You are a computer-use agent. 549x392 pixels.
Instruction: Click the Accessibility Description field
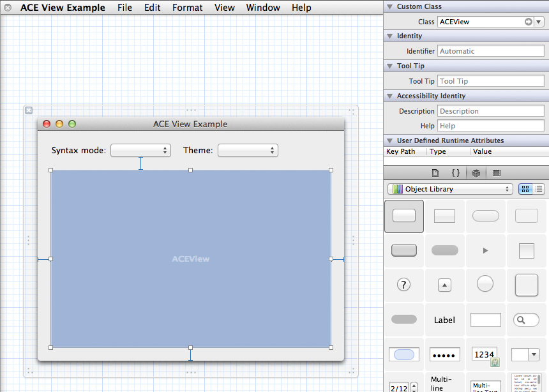click(x=491, y=111)
